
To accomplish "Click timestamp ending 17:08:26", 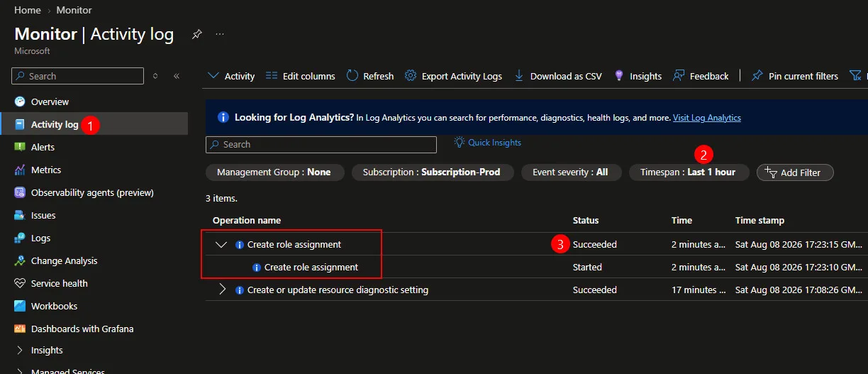I will click(x=799, y=290).
